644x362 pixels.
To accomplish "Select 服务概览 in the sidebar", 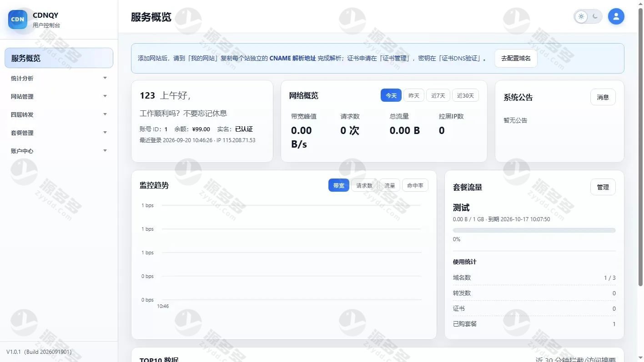I will pos(59,58).
